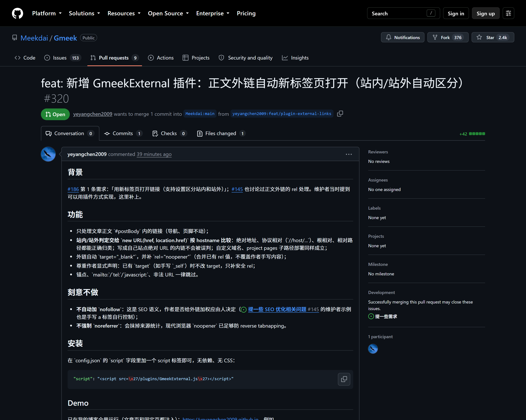Image resolution: width=526 pixels, height=420 pixels.
Task: Switch to the Issues tab
Action: click(62, 58)
